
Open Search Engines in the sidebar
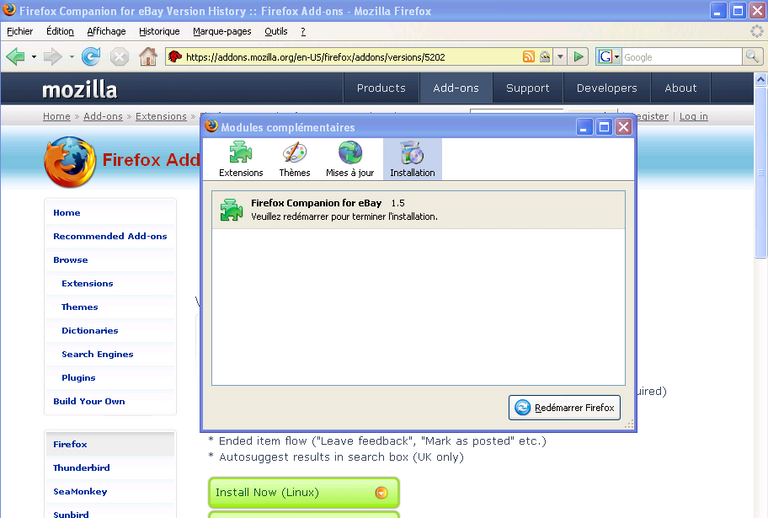pos(97,354)
